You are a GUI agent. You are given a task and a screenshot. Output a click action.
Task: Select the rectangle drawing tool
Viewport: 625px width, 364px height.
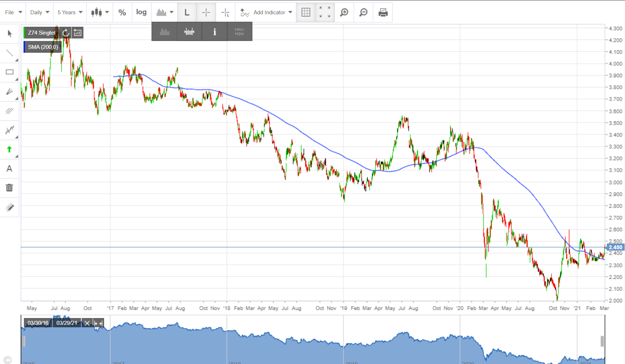[x=10, y=72]
